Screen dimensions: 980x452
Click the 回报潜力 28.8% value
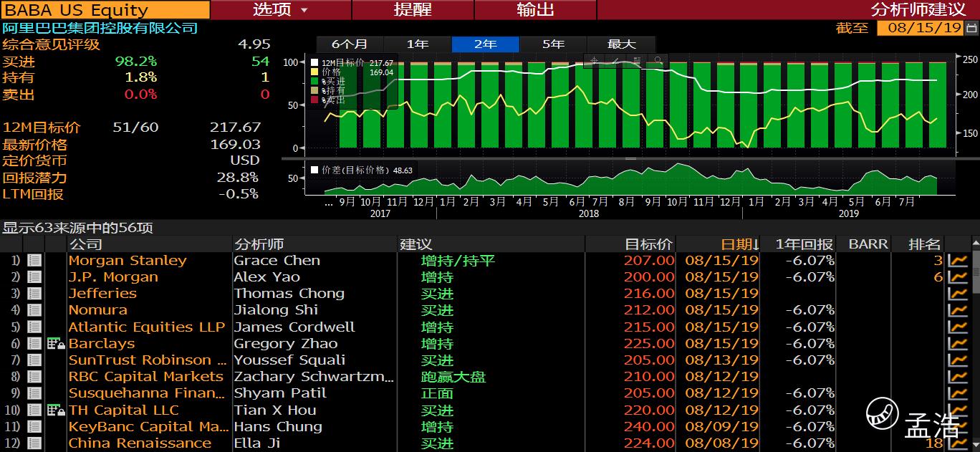pyautogui.click(x=238, y=178)
